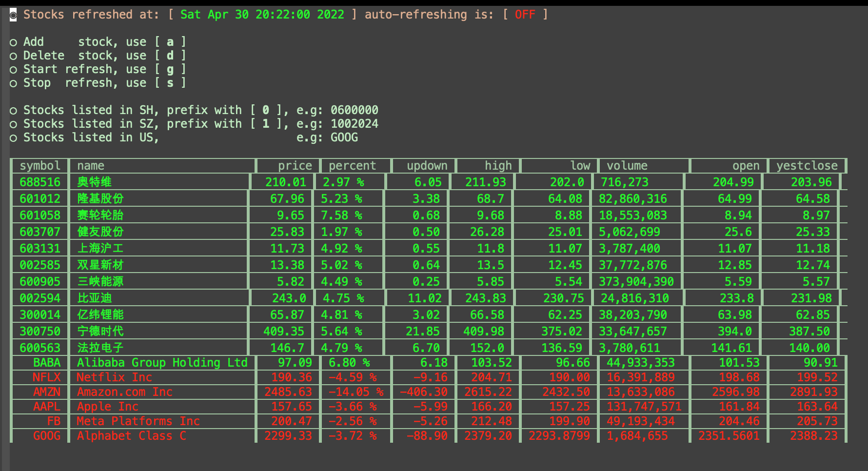Click the name 'Amazon.com Inc'
Viewport: 868px width, 471px height.
tap(125, 392)
